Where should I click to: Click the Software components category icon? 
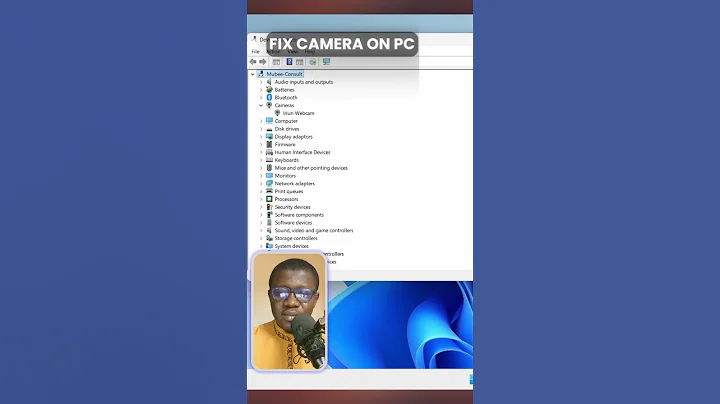tap(269, 215)
